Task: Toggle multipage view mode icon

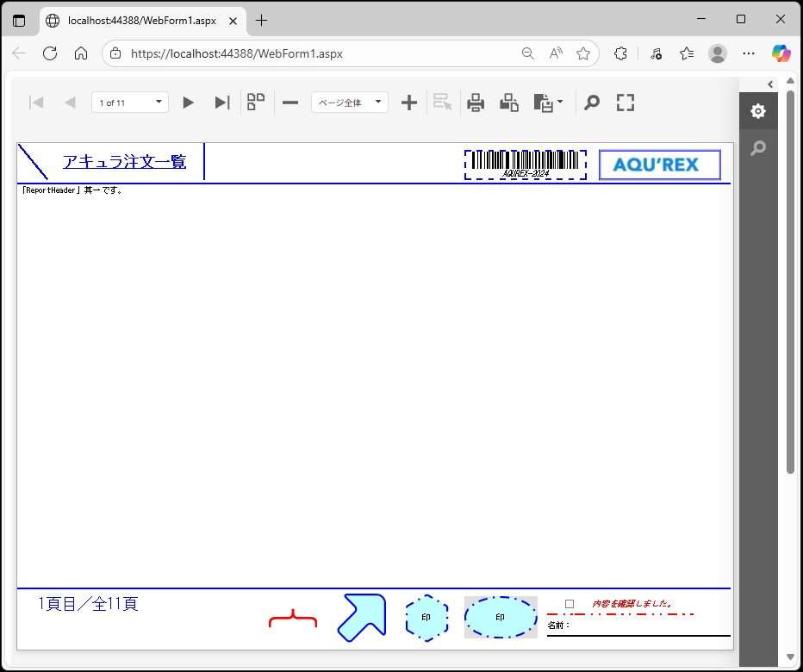Action: (x=256, y=103)
